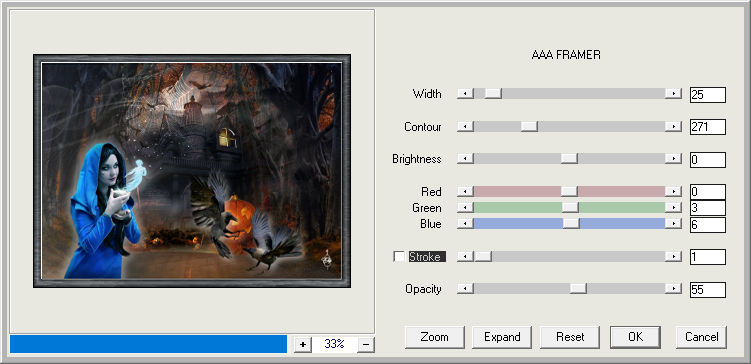This screenshot has width=751, height=364.
Task: Click the AAA FRAMER title text
Action: 566,55
